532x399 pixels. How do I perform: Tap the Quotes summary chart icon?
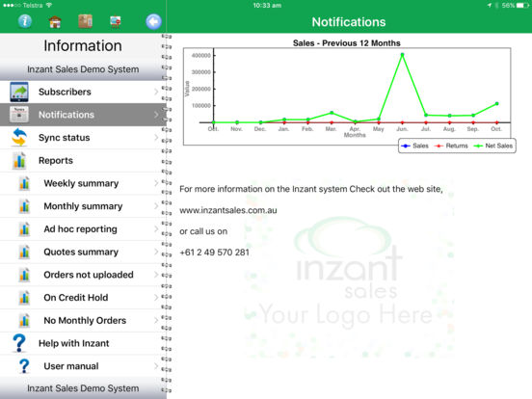(24, 252)
